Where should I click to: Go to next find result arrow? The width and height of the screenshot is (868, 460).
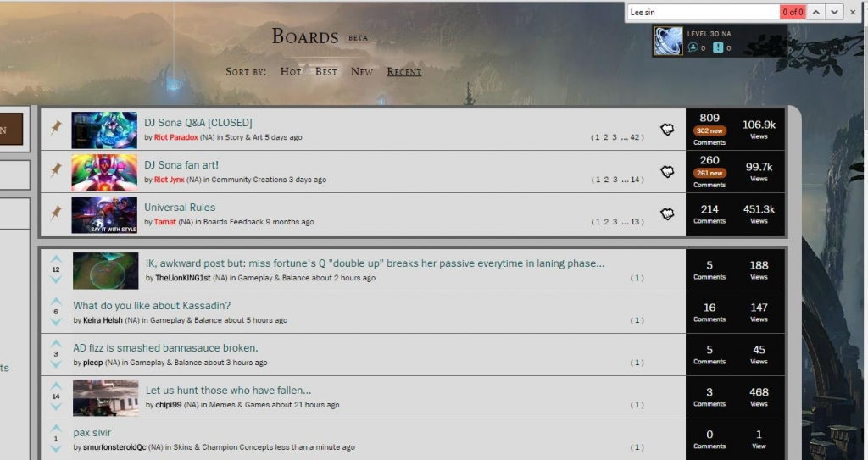pyautogui.click(x=834, y=12)
